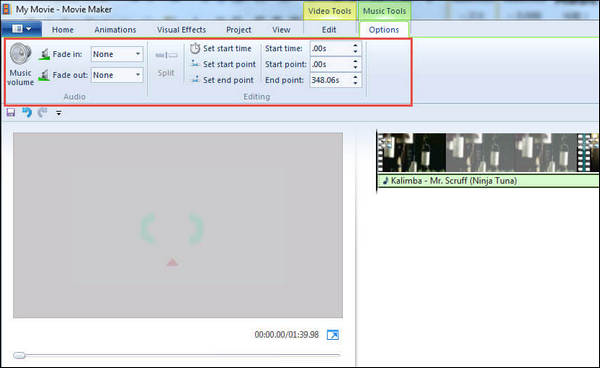Open the Fade out dropdown
600x368 pixels.
(117, 75)
